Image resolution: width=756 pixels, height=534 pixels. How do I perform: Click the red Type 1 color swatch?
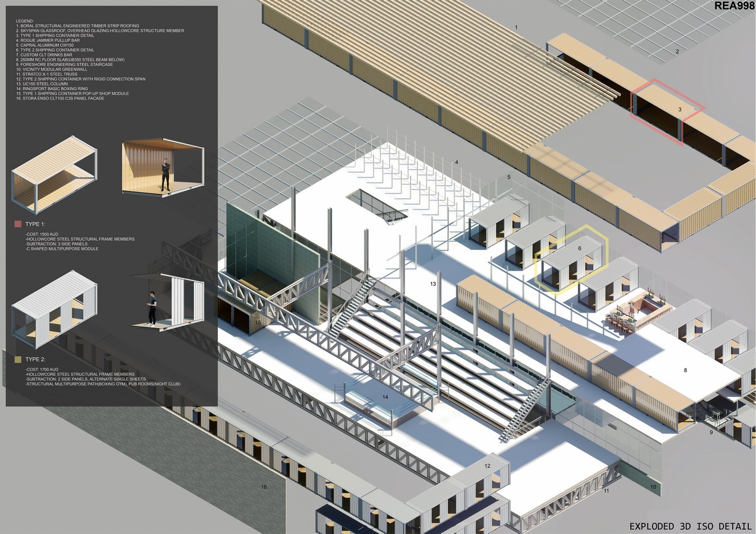tap(18, 224)
